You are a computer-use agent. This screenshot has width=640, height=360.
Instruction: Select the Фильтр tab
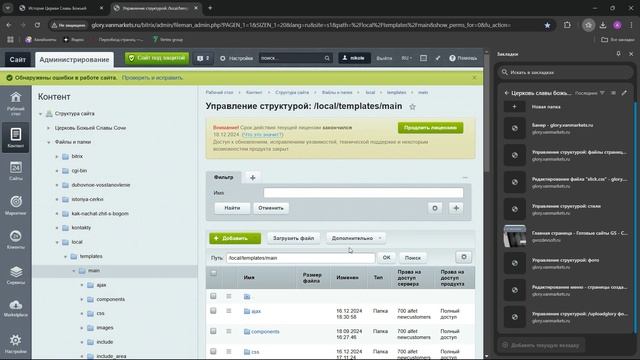click(x=224, y=177)
